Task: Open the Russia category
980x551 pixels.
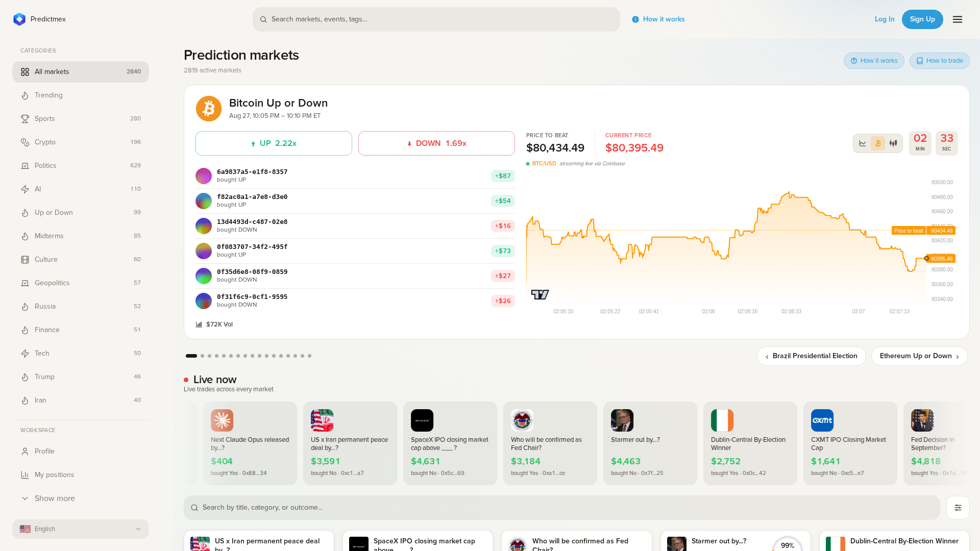Action: [81, 307]
